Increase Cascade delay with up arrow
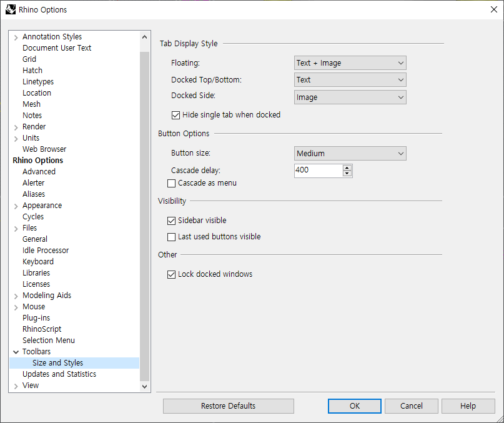This screenshot has height=423, width=504. click(x=347, y=167)
